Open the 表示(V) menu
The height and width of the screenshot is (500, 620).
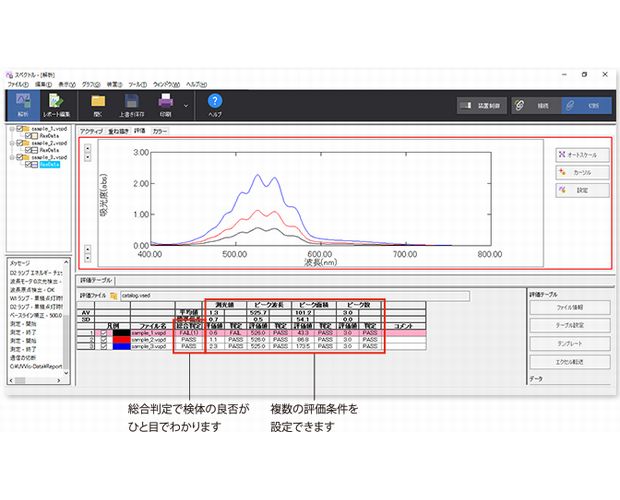pos(67,85)
